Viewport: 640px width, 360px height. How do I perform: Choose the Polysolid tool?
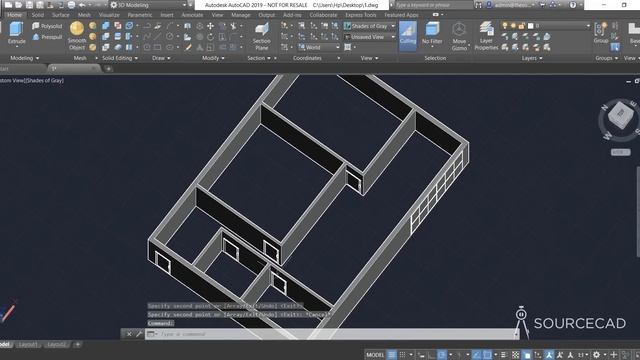tap(47, 26)
